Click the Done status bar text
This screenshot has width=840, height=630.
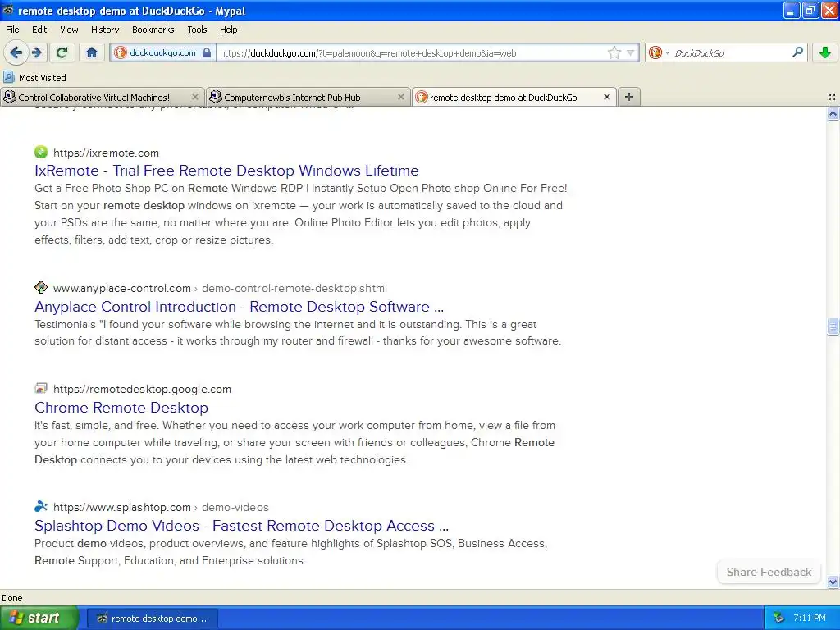click(x=11, y=598)
